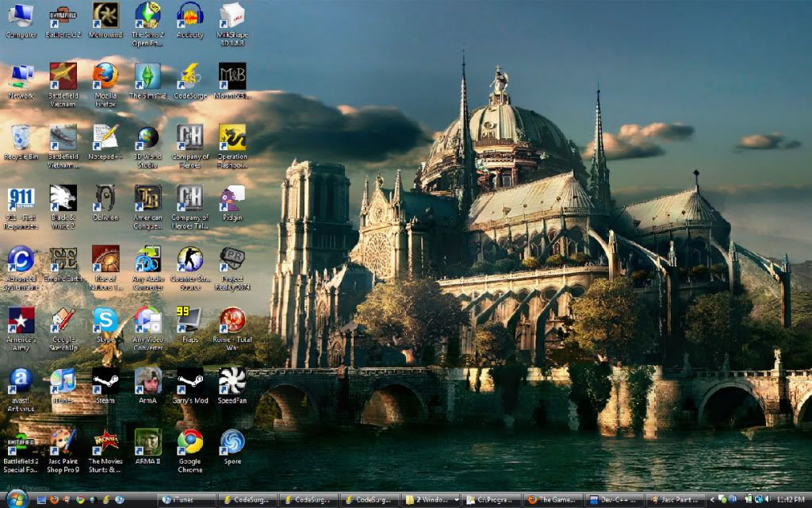Screen dimensions: 812x508
Task: Select the ArmA soldier icon
Action: point(147,387)
